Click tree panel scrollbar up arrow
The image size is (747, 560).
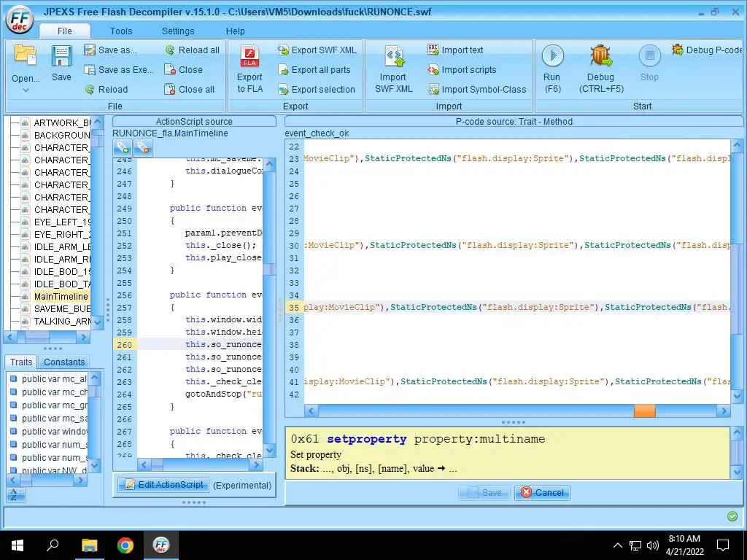pyautogui.click(x=98, y=122)
